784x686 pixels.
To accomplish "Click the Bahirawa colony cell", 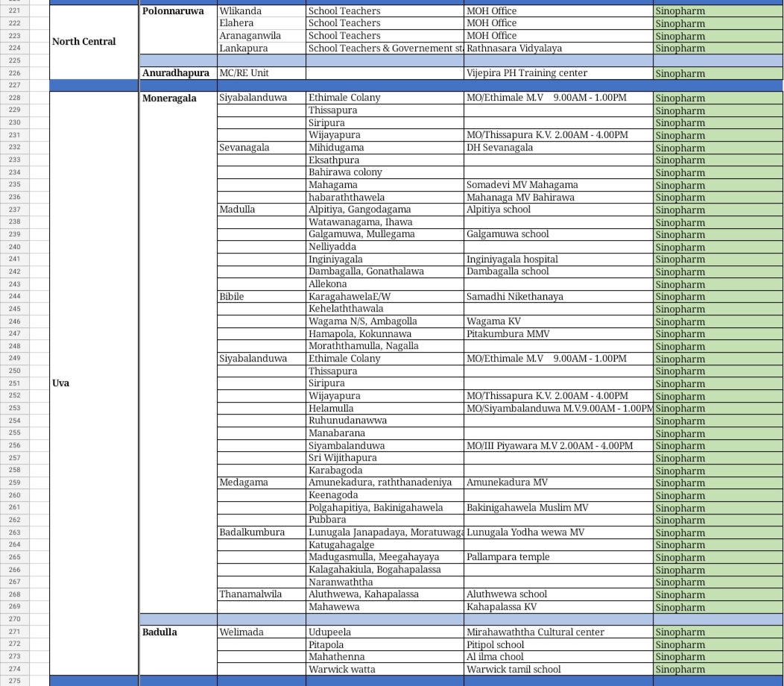I will [x=385, y=172].
